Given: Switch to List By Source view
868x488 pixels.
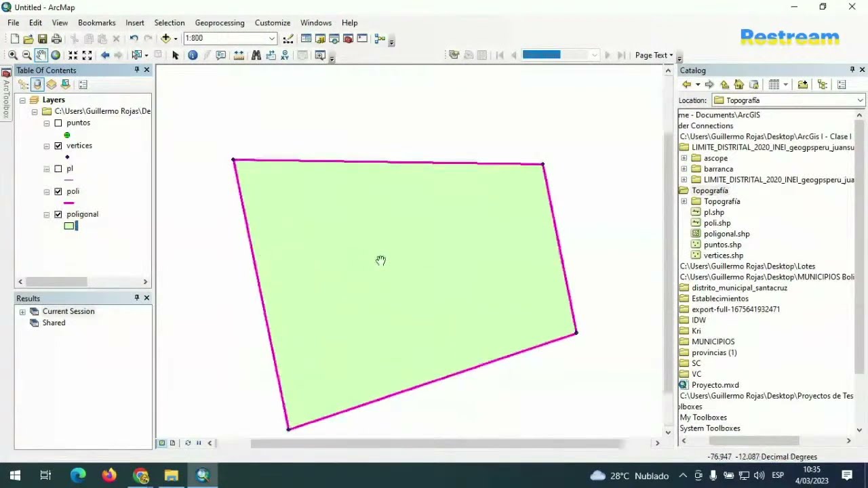Looking at the screenshot, I should pos(37,85).
